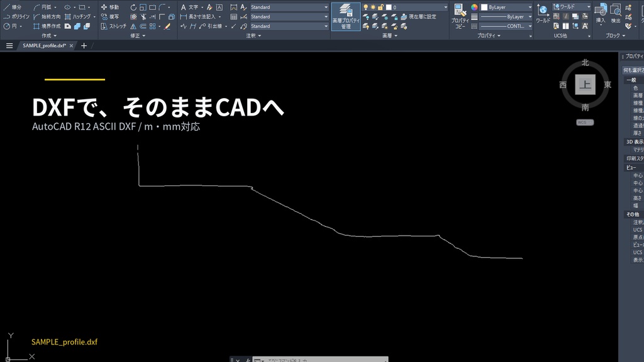Select the ストレッチ (Stretch) tool
The width and height of the screenshot is (644, 362).
[x=113, y=26]
